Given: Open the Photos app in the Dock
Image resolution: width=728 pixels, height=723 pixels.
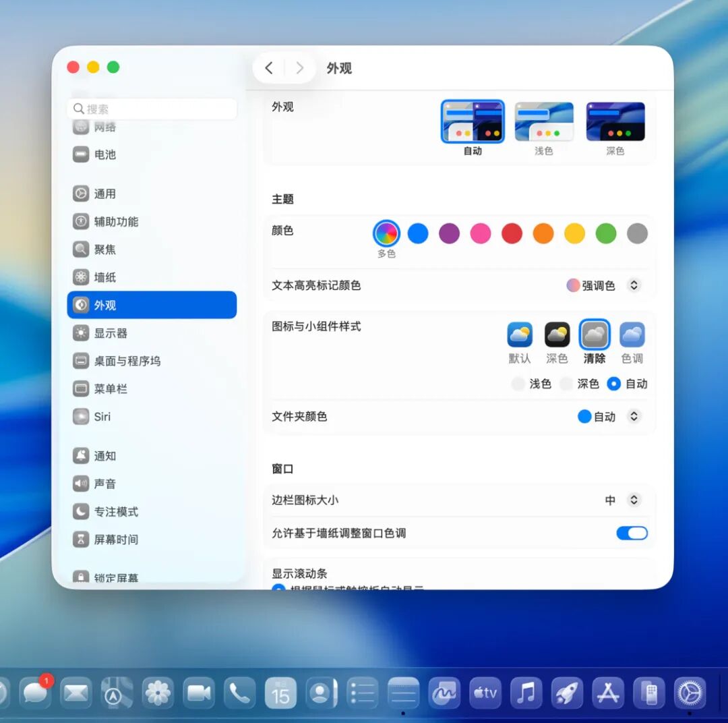Looking at the screenshot, I should click(x=158, y=693).
